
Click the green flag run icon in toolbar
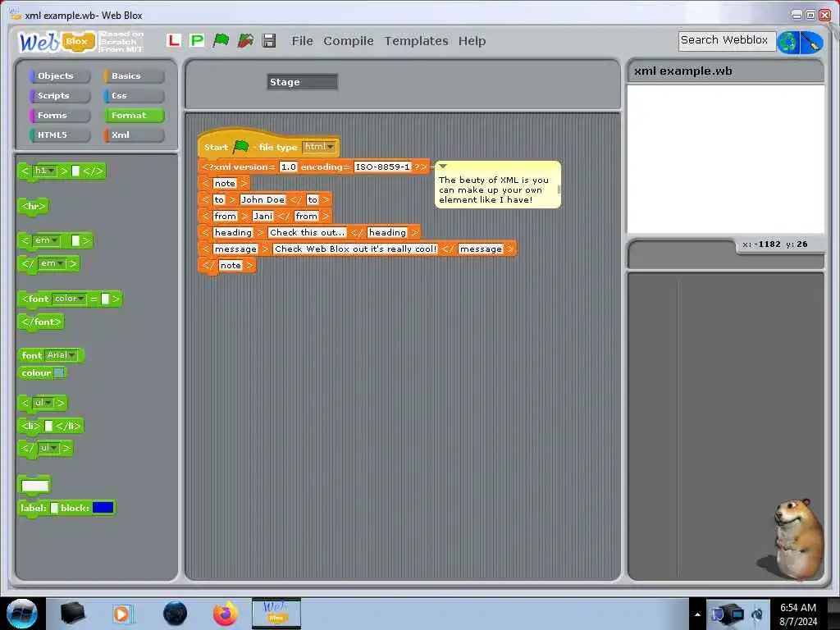221,40
